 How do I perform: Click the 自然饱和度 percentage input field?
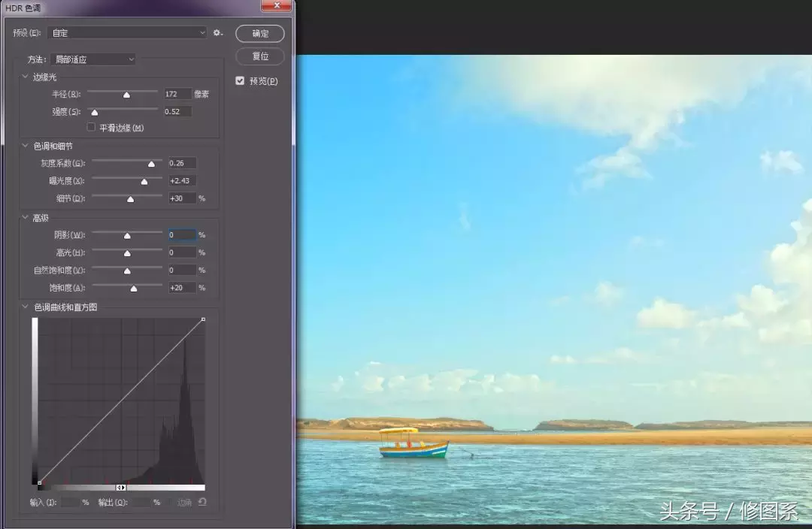[x=182, y=271]
